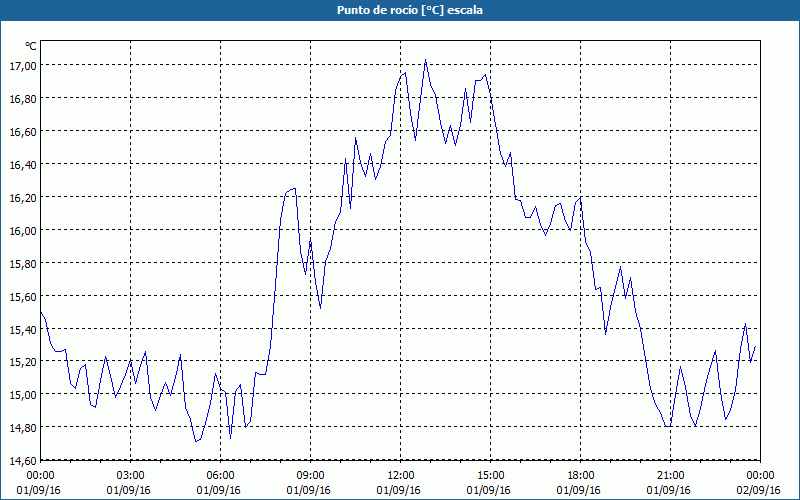Click the curve's lowest dip near 05:00

pos(196,441)
